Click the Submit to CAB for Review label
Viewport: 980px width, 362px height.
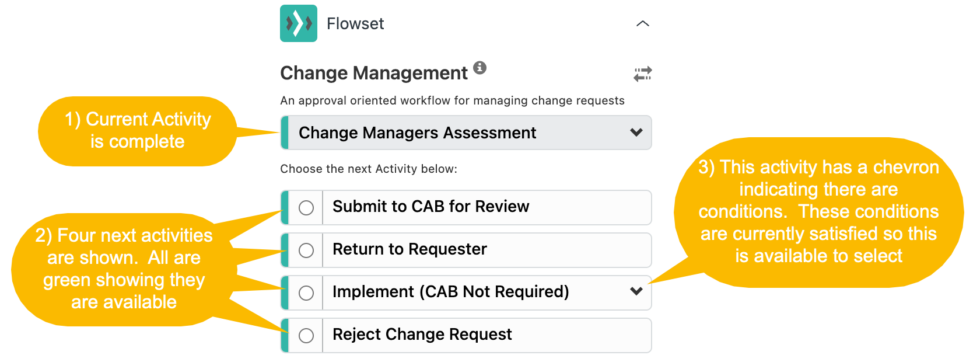430,206
